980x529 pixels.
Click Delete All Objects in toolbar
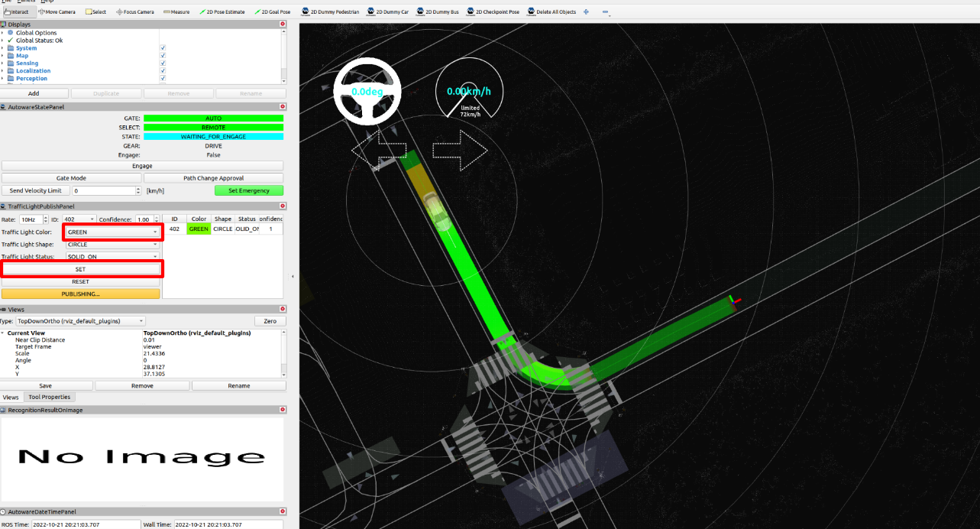(x=552, y=12)
